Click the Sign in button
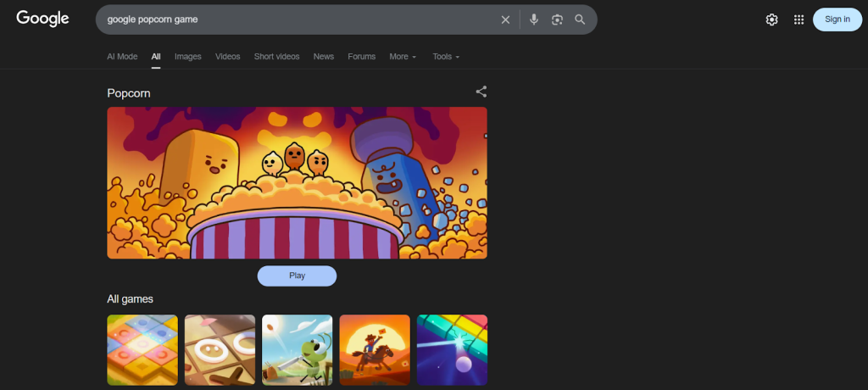This screenshot has width=868, height=390. point(837,19)
